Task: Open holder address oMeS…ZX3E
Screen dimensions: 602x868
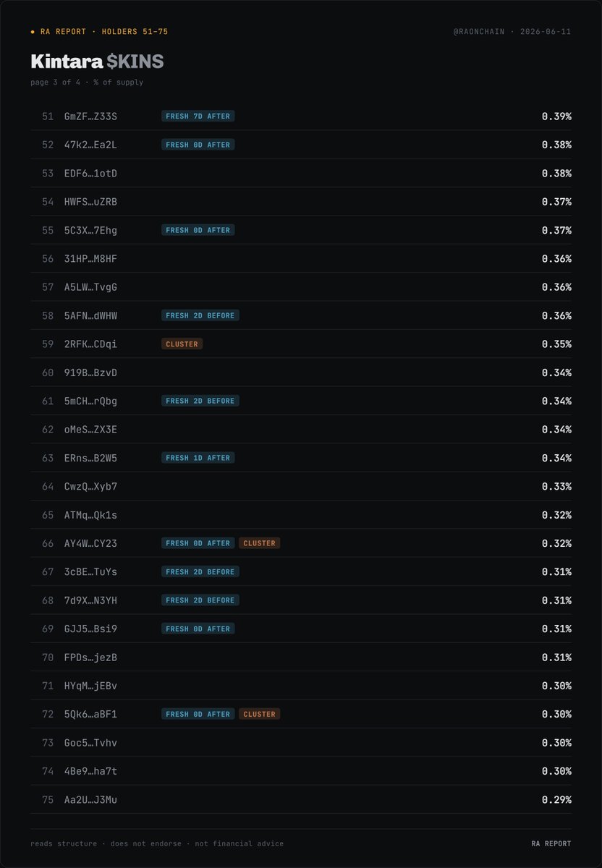Action: (x=90, y=430)
